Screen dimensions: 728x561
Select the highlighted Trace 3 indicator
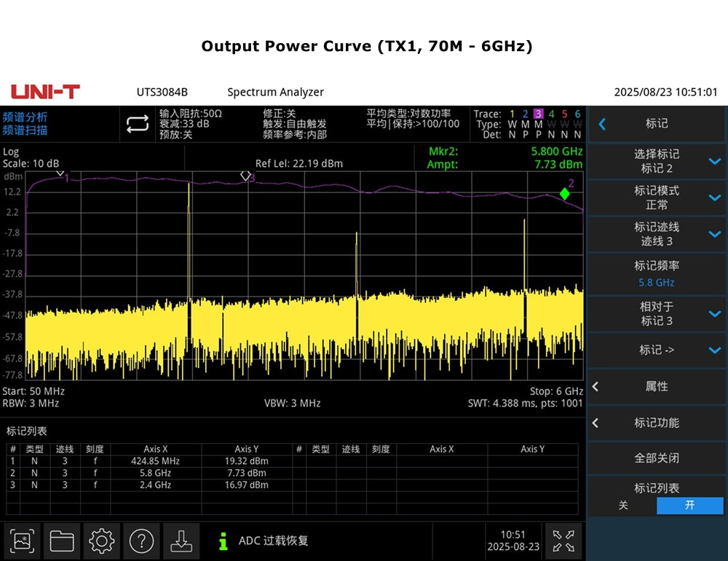pyautogui.click(x=538, y=114)
